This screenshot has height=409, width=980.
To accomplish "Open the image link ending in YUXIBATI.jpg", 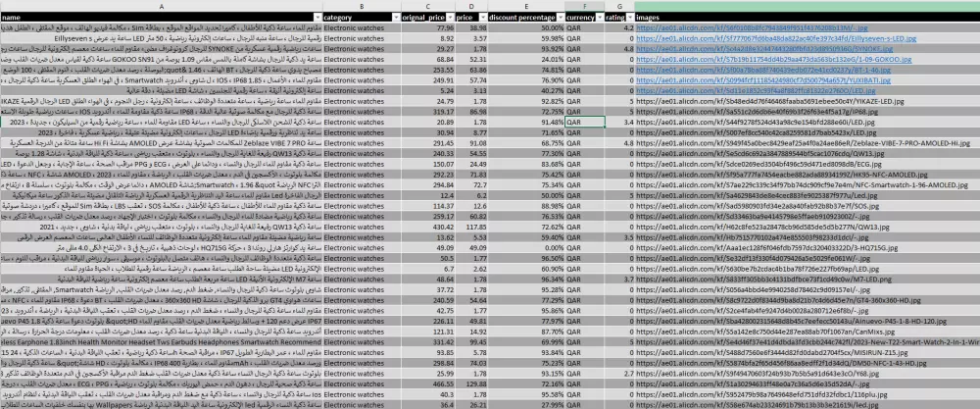I will [x=763, y=80].
